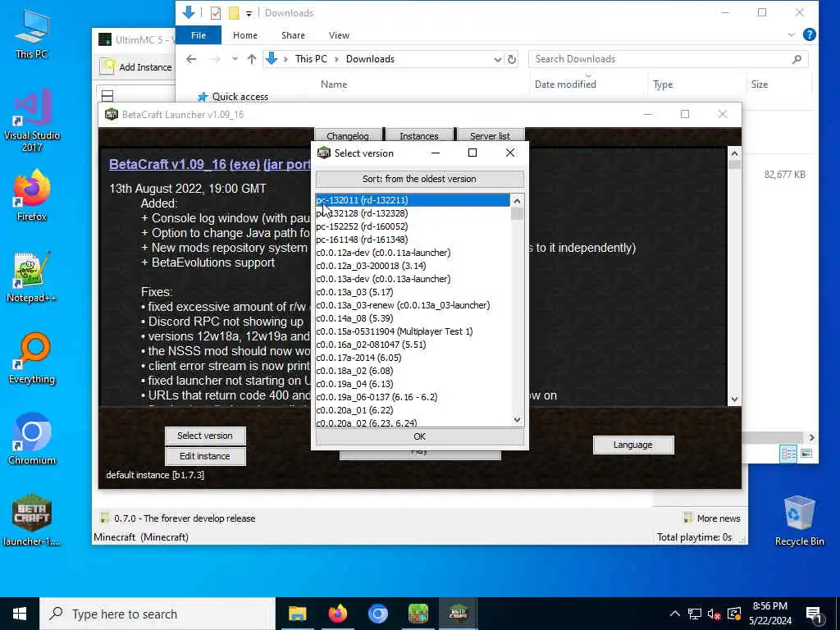Image resolution: width=840 pixels, height=630 pixels.
Task: Select version c0.0.20a_01 (6.22)
Action: (413, 410)
